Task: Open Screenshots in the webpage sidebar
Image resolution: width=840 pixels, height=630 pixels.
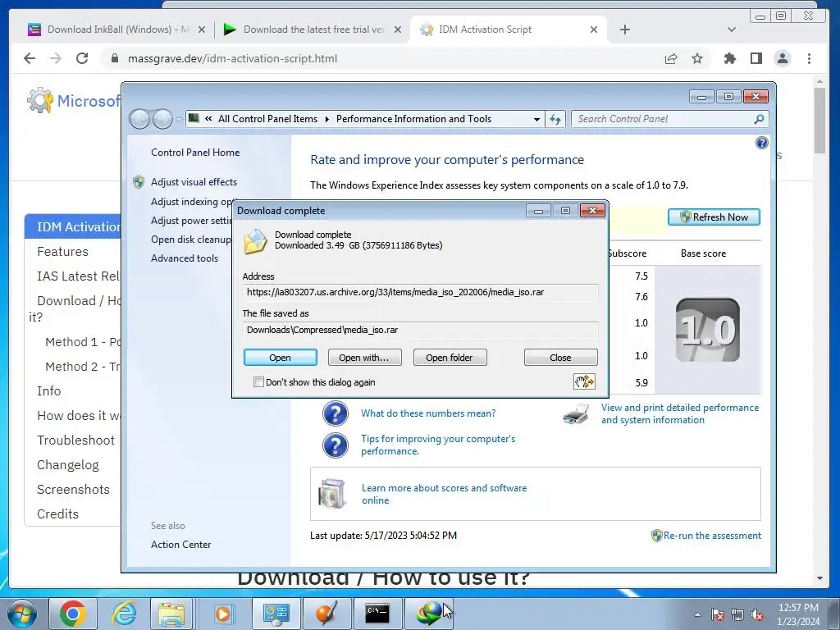Action: tap(73, 490)
